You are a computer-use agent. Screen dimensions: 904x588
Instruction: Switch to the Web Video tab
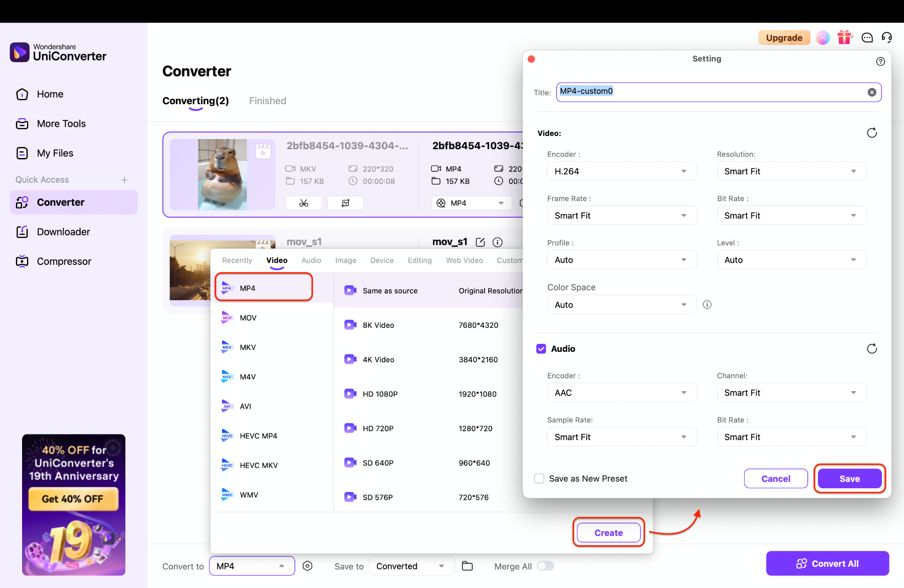(x=464, y=260)
